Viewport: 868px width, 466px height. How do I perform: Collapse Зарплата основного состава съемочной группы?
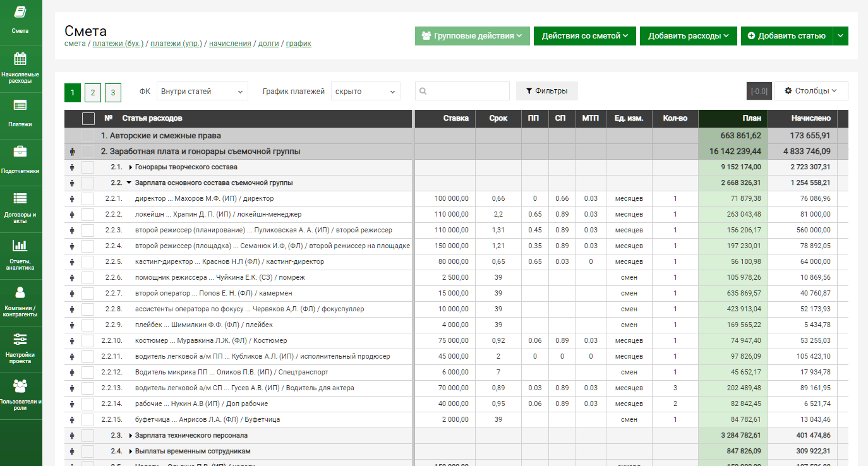[x=130, y=183]
